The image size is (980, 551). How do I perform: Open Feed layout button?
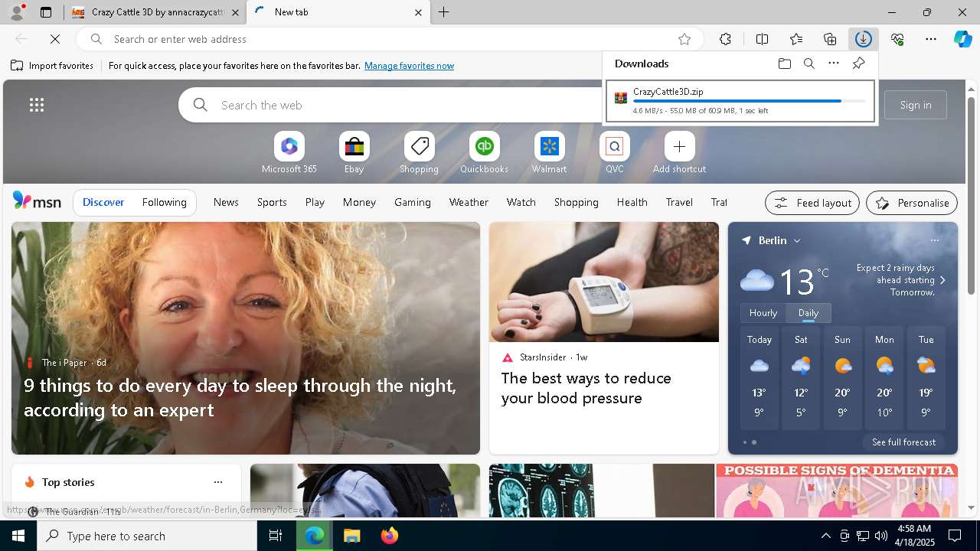[812, 203]
